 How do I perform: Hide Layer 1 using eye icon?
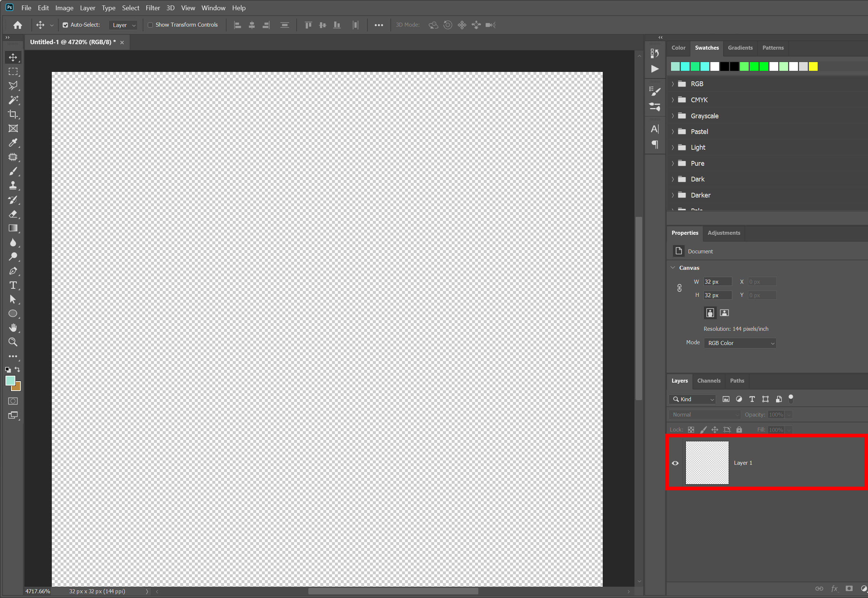tap(675, 463)
